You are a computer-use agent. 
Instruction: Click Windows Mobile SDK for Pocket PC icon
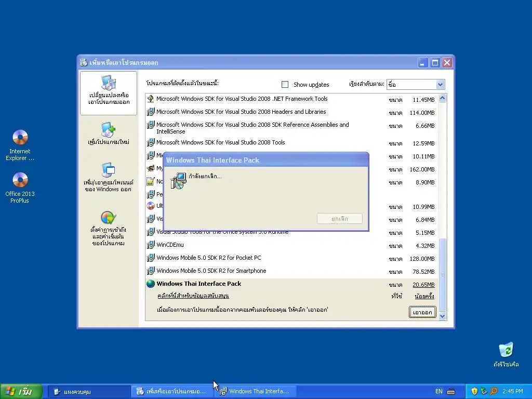point(151,258)
